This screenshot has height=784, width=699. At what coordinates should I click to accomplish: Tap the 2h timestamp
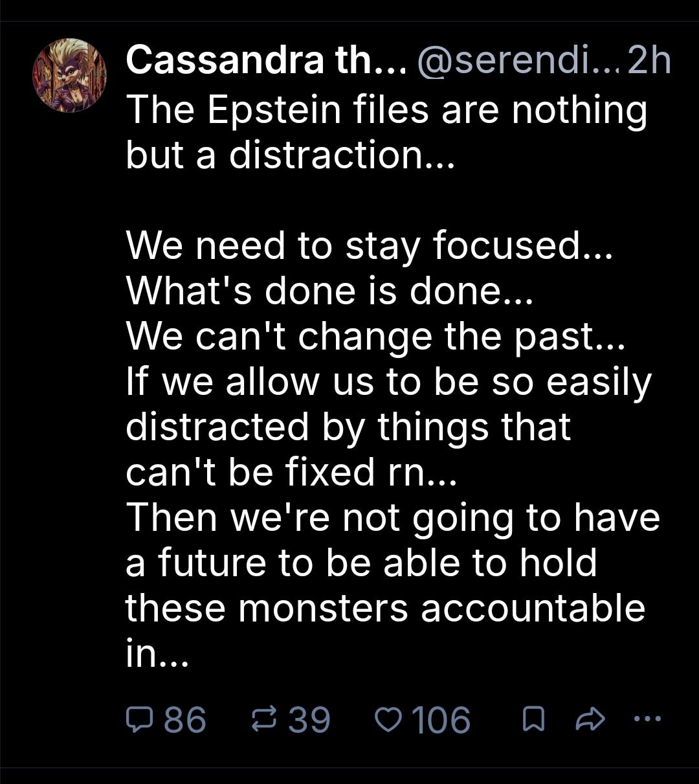649,62
